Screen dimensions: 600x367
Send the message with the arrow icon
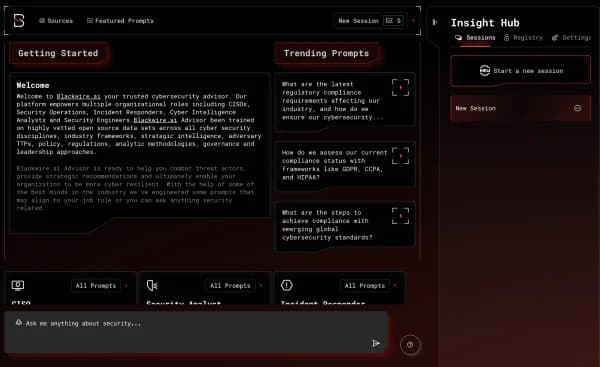376,343
